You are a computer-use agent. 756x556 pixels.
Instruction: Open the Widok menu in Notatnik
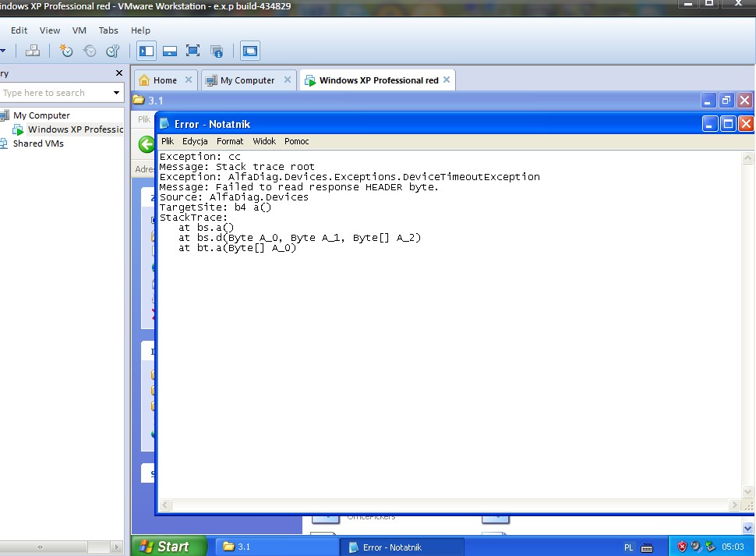[264, 141]
